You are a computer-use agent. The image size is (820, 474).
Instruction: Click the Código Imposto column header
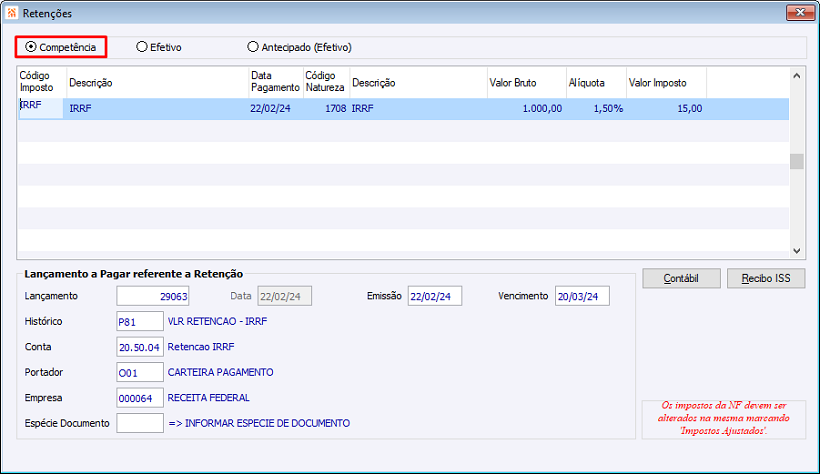pyautogui.click(x=41, y=82)
